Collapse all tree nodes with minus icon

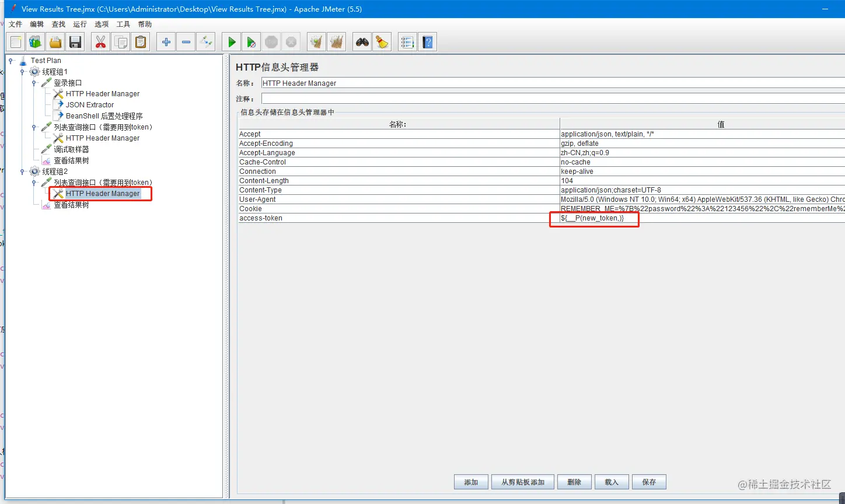point(186,42)
